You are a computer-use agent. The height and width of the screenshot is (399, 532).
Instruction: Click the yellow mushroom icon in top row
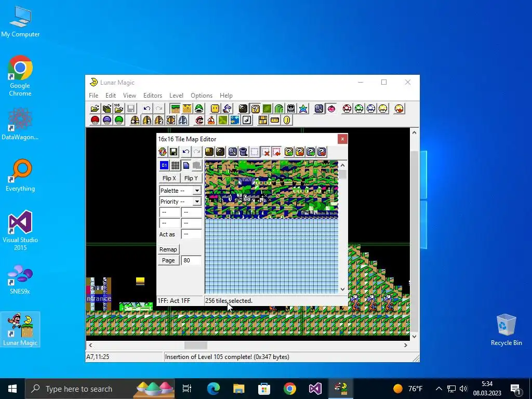[x=383, y=109]
